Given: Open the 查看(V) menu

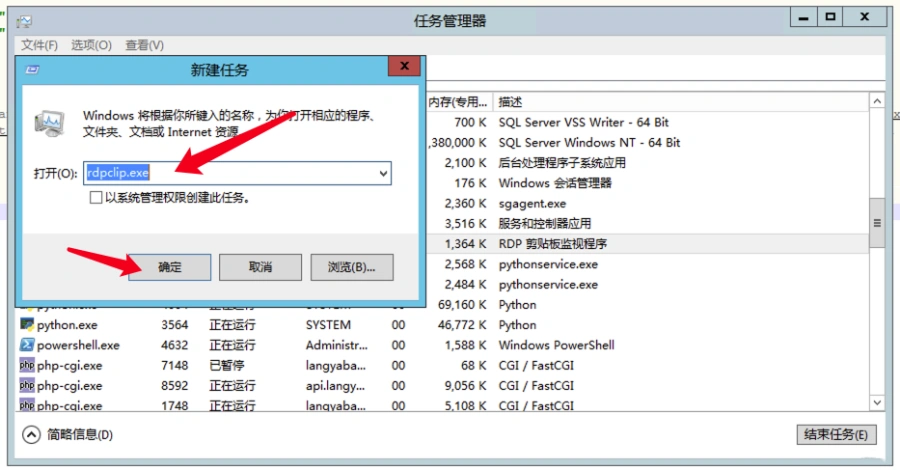Looking at the screenshot, I should coord(145,45).
